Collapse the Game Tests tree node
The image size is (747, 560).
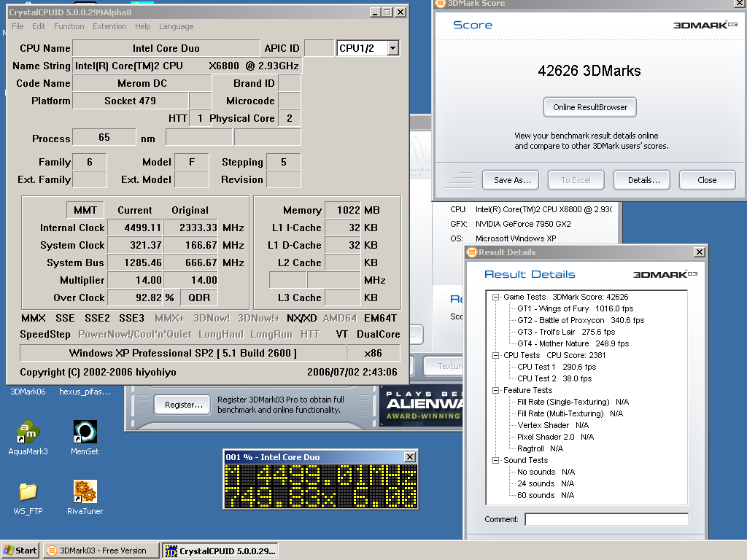[x=495, y=297]
